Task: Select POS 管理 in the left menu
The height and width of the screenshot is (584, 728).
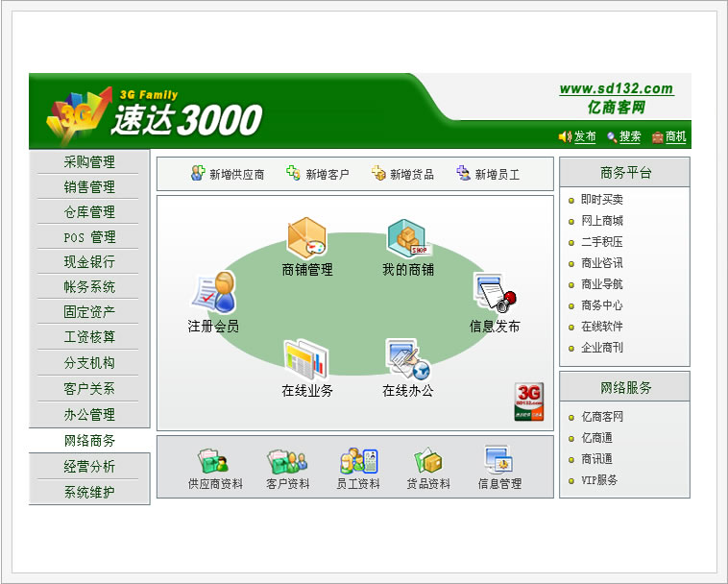Action: pos(89,237)
